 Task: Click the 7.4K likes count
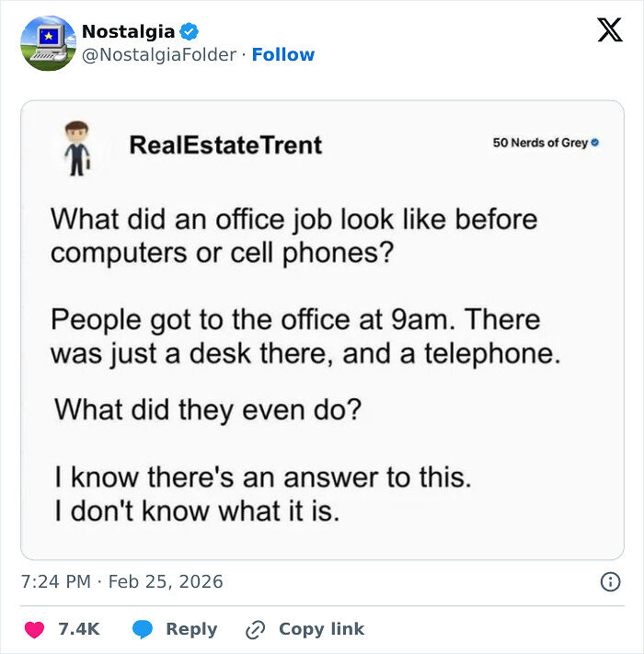79,629
